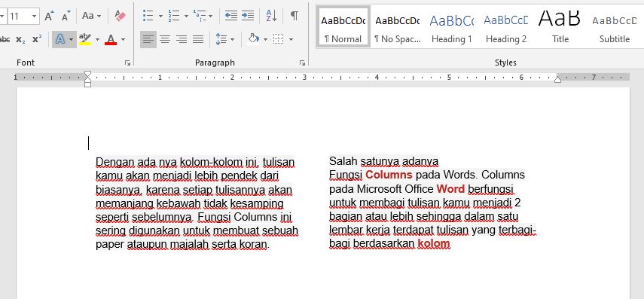Click Increase Font Size button
The width and height of the screenshot is (644, 299).
(x=49, y=16)
